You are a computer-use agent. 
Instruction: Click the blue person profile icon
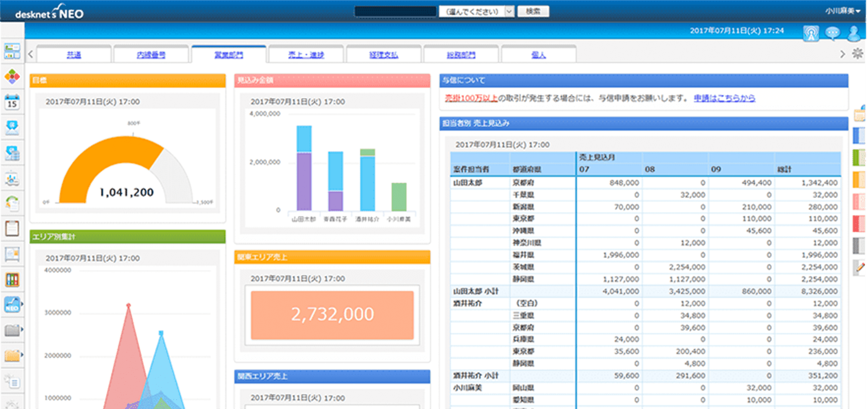[x=854, y=33]
